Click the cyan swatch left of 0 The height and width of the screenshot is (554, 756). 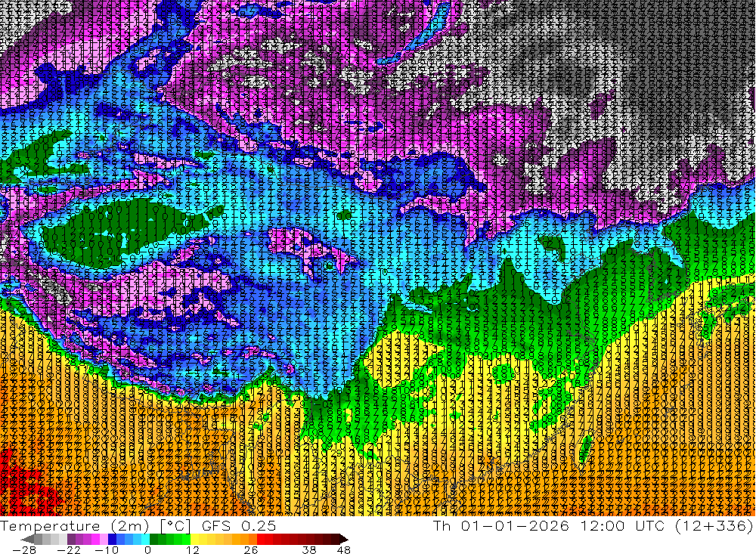point(145,539)
